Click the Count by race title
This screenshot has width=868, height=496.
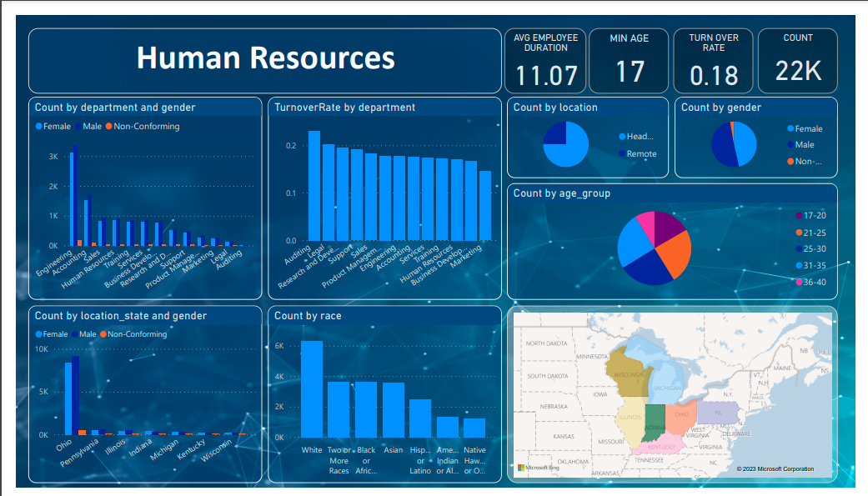(308, 316)
